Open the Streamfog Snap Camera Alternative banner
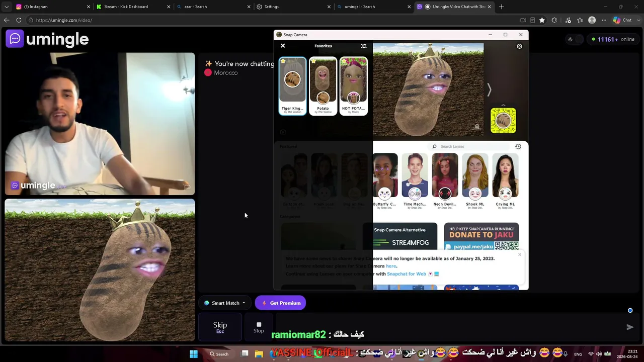The height and width of the screenshot is (362, 644). click(400, 236)
